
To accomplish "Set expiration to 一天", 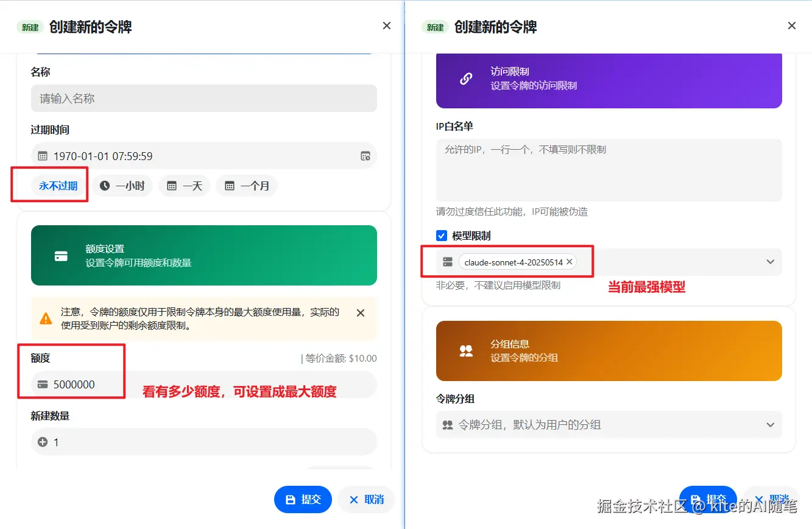I will (x=184, y=186).
